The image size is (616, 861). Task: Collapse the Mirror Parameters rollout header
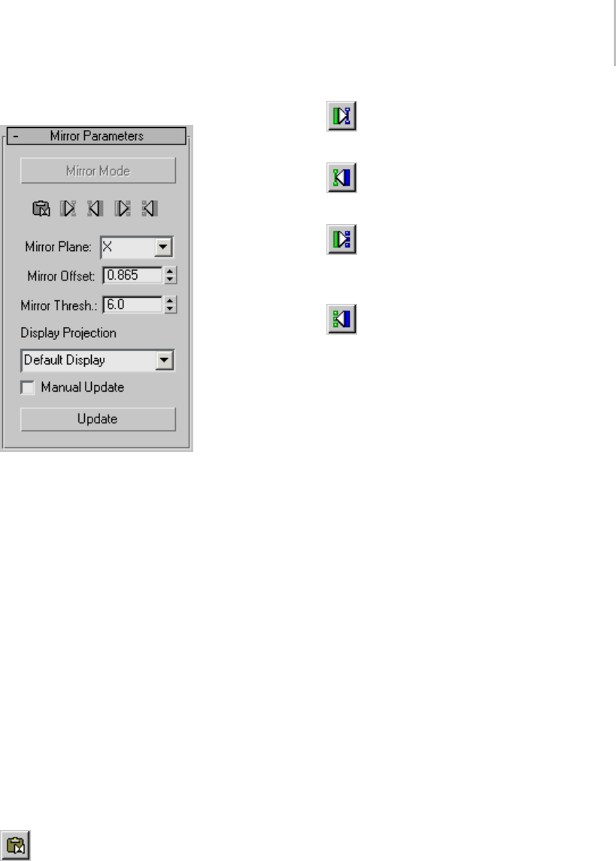coord(96,135)
